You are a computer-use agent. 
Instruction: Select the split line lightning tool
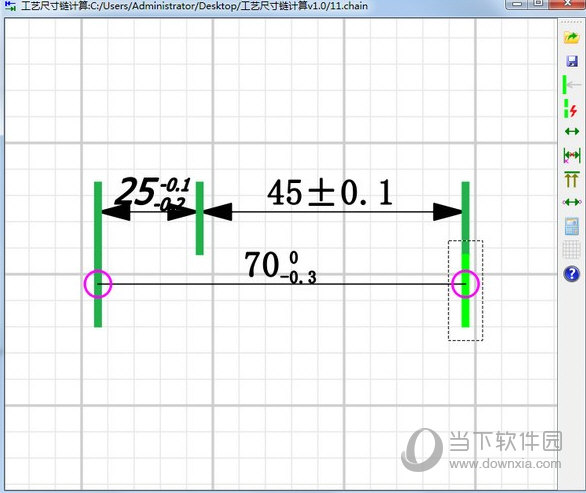571,108
